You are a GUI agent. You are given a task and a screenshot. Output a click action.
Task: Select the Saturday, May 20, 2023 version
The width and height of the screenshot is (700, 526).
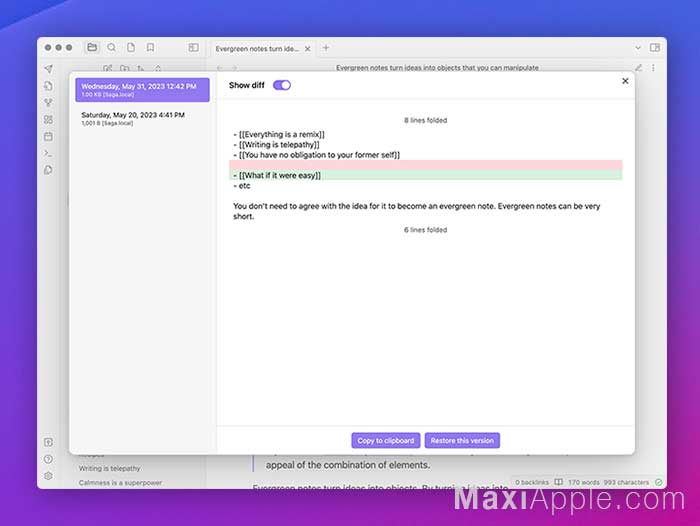pos(142,118)
